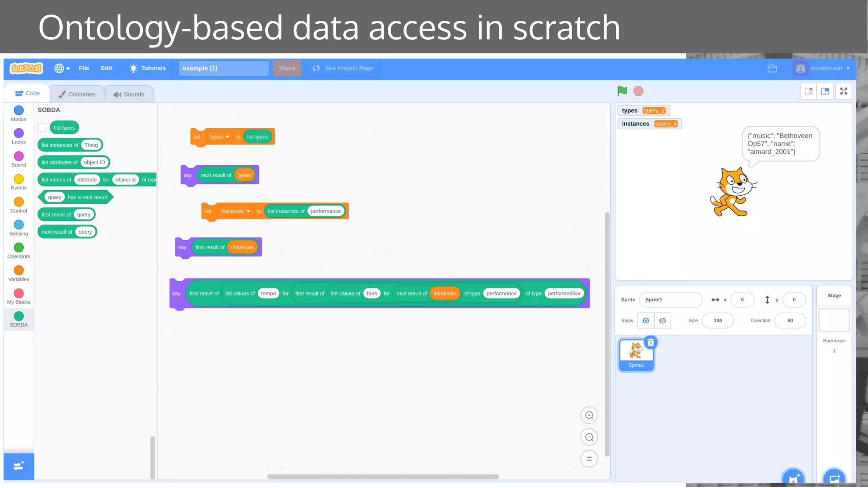
Task: Click the 'bars' field in the long say block
Action: tap(372, 293)
